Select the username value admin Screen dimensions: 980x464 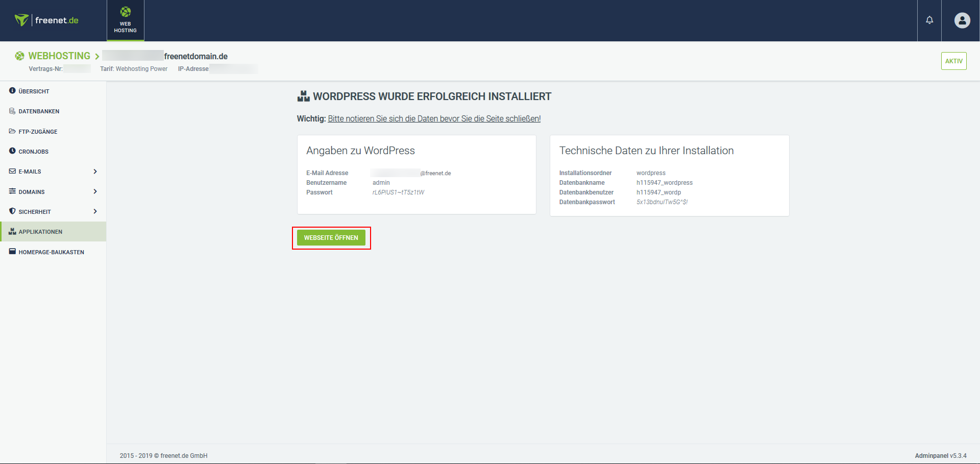(x=381, y=183)
